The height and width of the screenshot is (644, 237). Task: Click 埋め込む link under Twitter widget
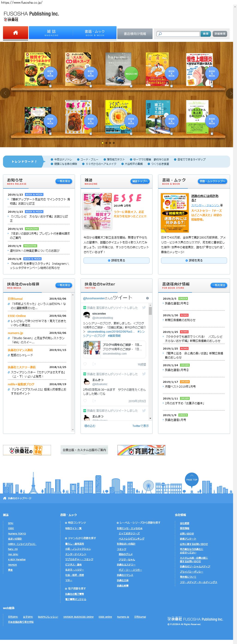90,426
